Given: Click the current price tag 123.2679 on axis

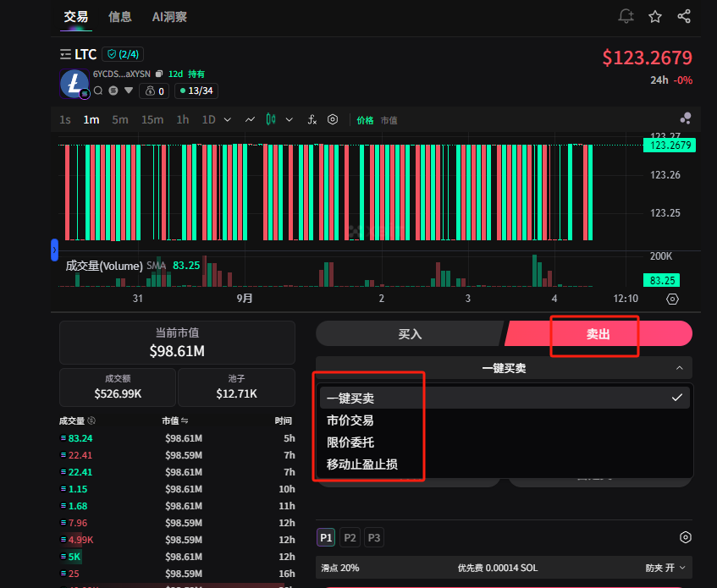Looking at the screenshot, I should click(x=670, y=146).
